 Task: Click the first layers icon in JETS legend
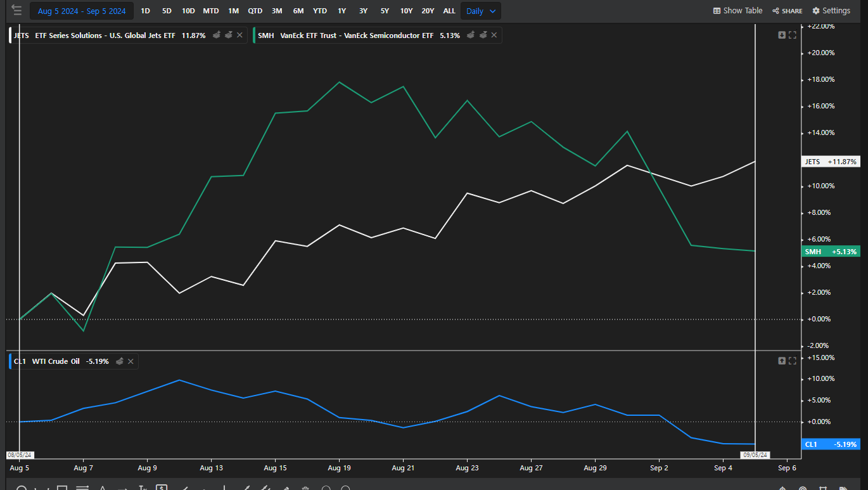[217, 35]
